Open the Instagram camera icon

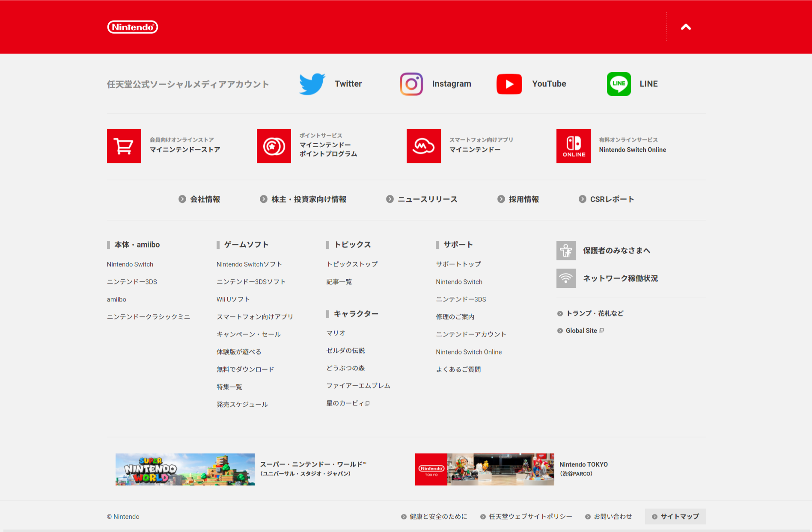(411, 84)
